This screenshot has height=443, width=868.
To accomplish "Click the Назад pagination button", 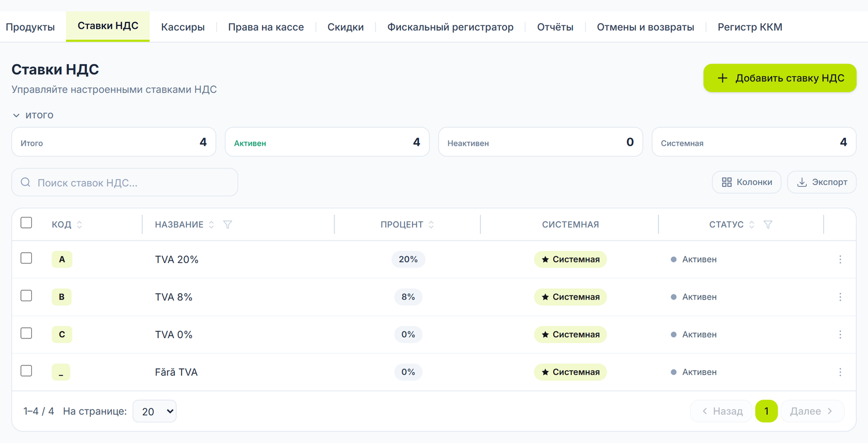I will [x=722, y=411].
